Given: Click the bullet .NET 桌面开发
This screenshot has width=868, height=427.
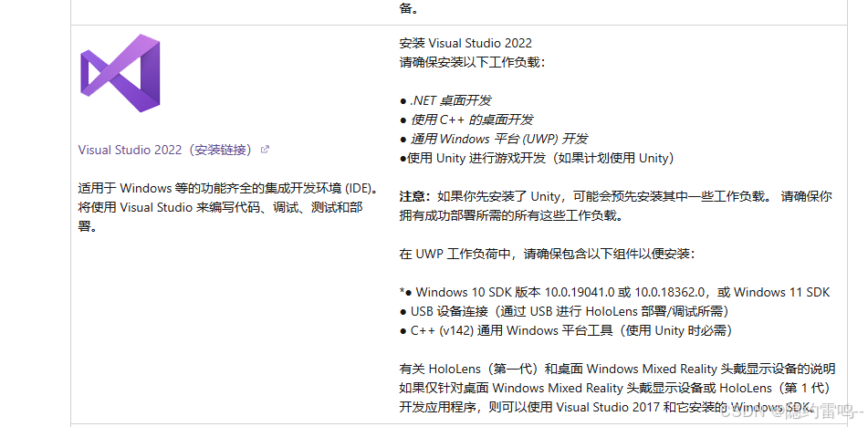Looking at the screenshot, I should pyautogui.click(x=445, y=100).
